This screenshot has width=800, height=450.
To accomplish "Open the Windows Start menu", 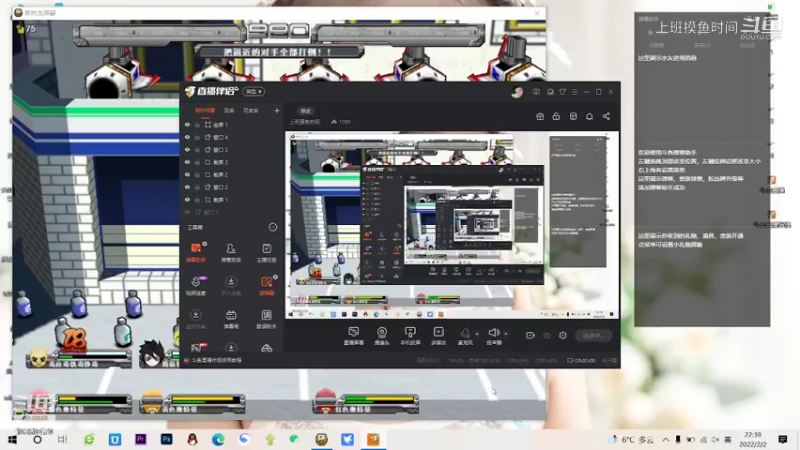I will [x=12, y=439].
